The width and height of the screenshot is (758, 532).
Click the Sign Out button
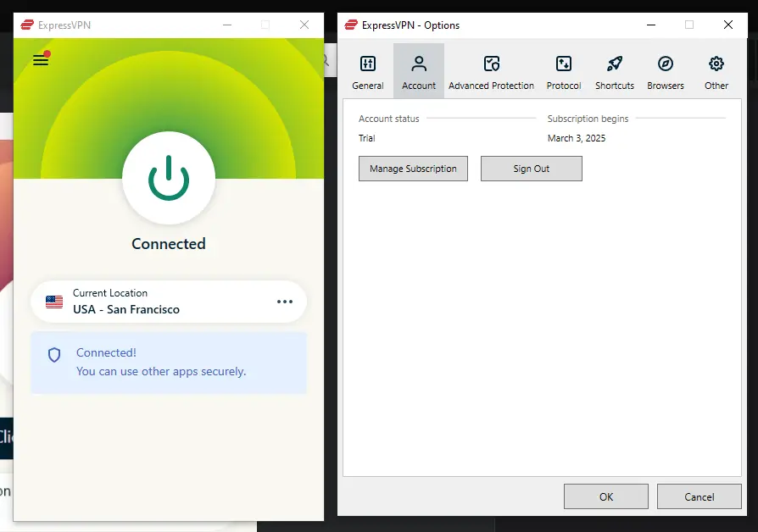[x=532, y=169]
